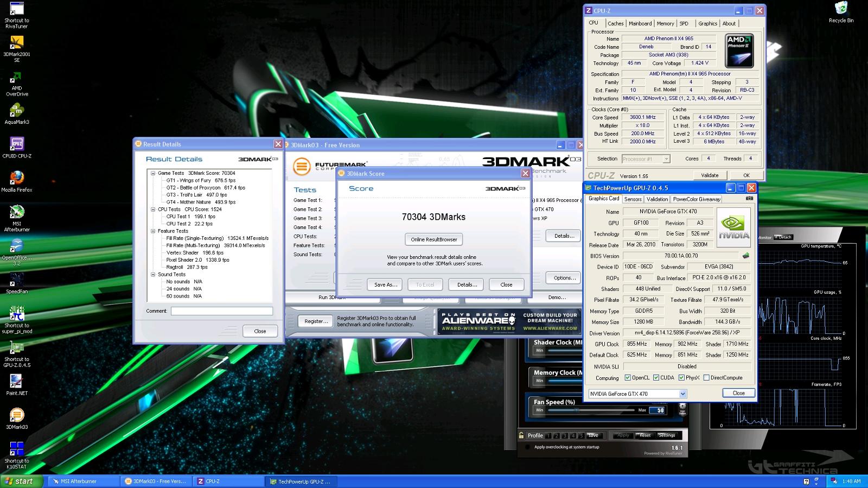Open the RivaTuner shortcut desktop icon

click(17, 15)
